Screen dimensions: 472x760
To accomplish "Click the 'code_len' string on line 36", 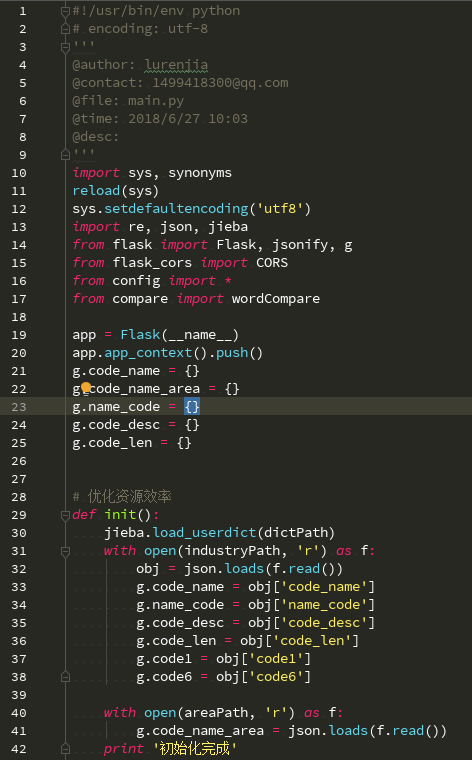I will click(x=312, y=641).
